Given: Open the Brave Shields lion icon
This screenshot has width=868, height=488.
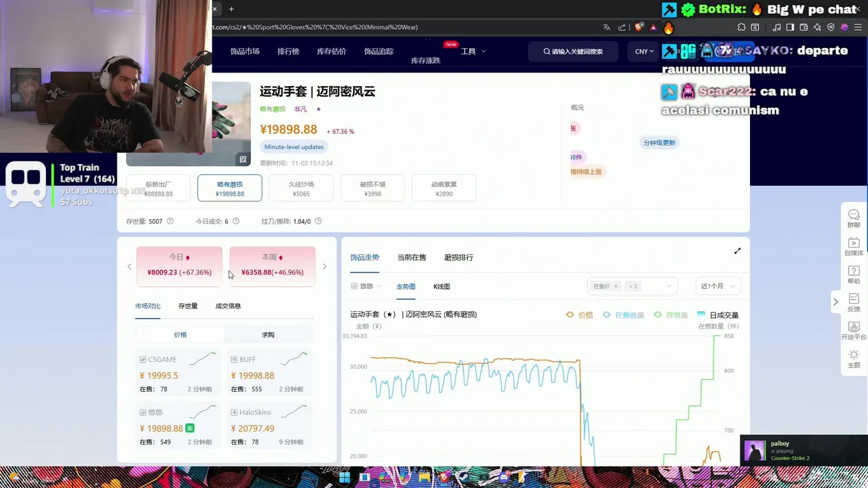Looking at the screenshot, I should 639,27.
